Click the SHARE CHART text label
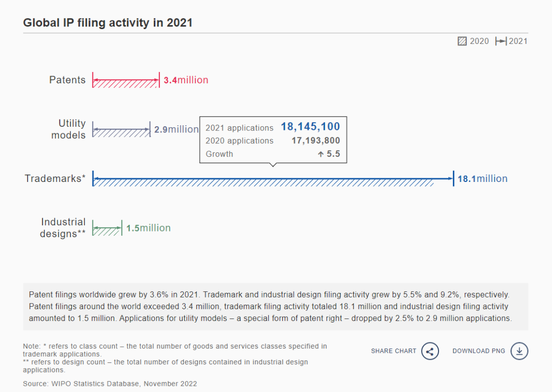Screen dimensions: 552x392 [x=394, y=351]
